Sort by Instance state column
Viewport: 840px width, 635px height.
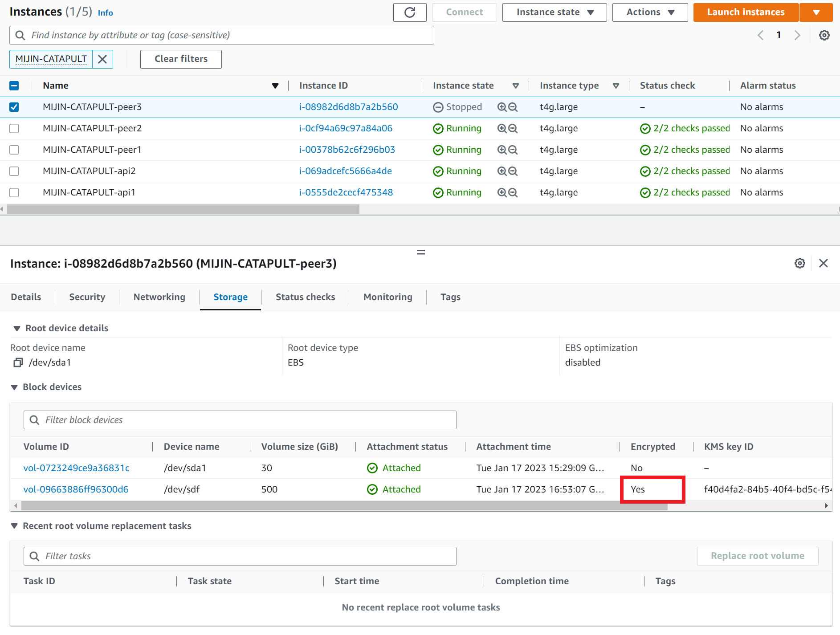[x=516, y=85]
